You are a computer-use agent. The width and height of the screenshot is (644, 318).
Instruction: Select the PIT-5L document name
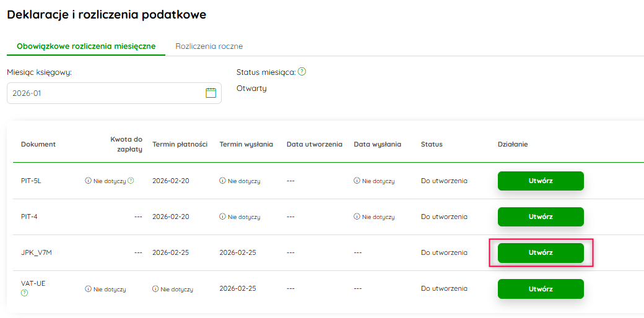pos(31,181)
